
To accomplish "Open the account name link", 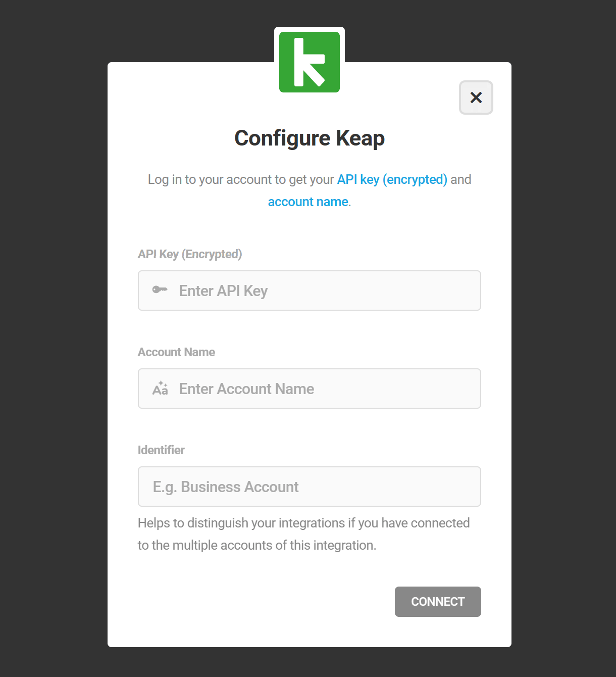I will click(308, 202).
